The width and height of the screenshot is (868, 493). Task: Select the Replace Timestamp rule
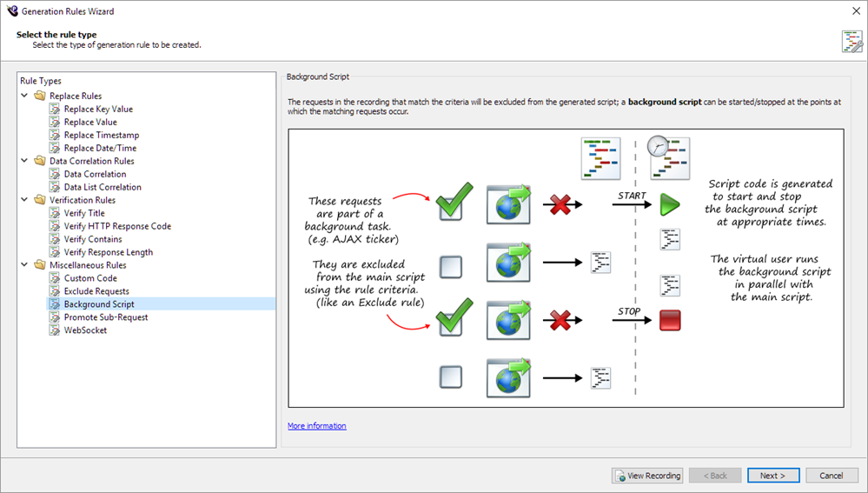[x=101, y=136]
